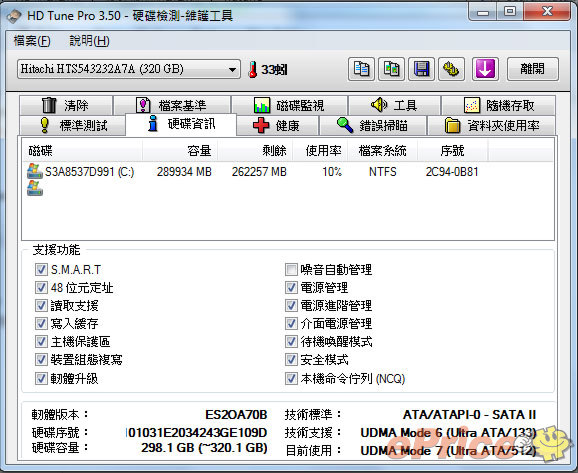Click the 離開 exit button
The width and height of the screenshot is (578, 473).
[533, 69]
